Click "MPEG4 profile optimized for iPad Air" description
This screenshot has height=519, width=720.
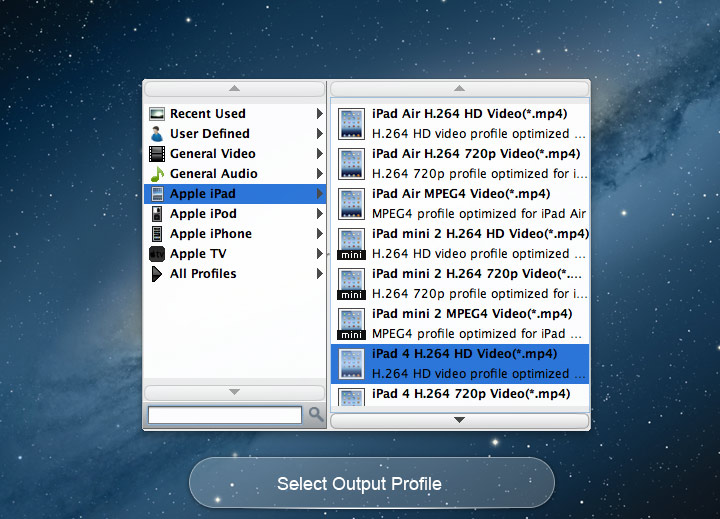[479, 214]
